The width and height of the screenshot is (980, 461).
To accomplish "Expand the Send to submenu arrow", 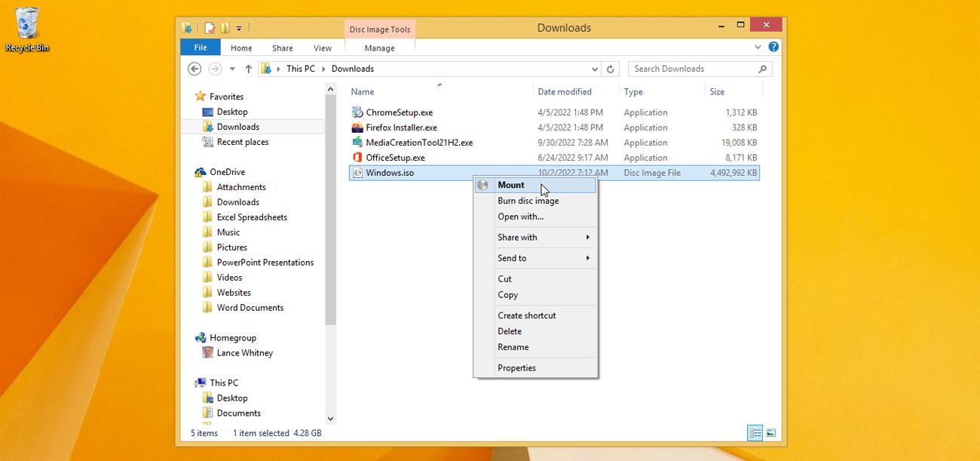I will [x=587, y=258].
